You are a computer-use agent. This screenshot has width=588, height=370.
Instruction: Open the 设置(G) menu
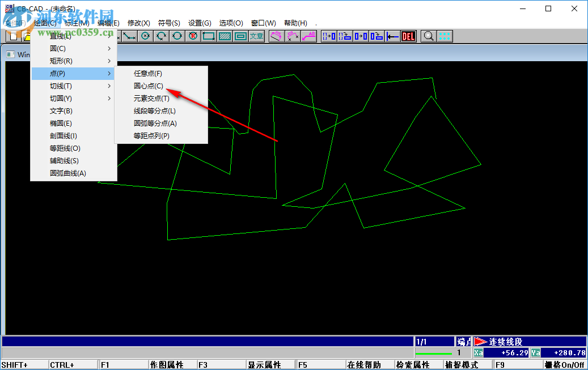(x=200, y=23)
